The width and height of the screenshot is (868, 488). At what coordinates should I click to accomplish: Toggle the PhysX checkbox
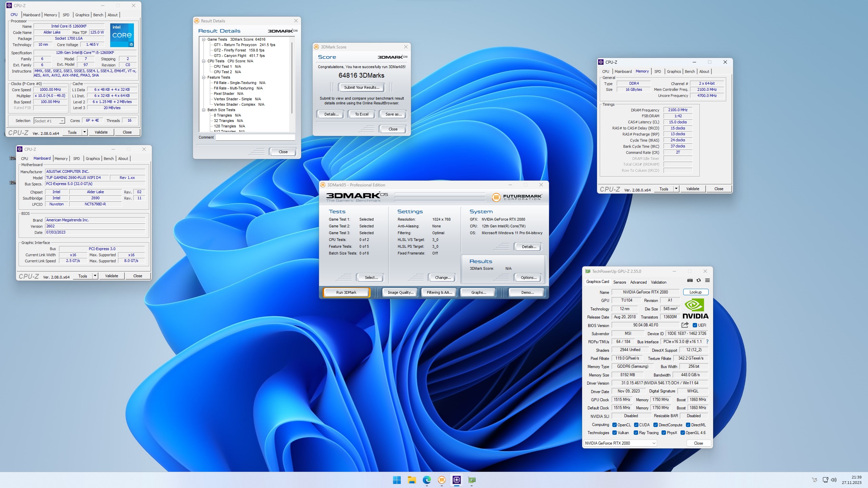(x=664, y=433)
